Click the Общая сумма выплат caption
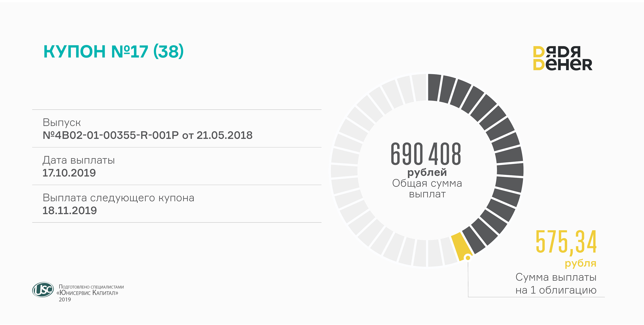The image size is (644, 325). pyautogui.click(x=427, y=188)
